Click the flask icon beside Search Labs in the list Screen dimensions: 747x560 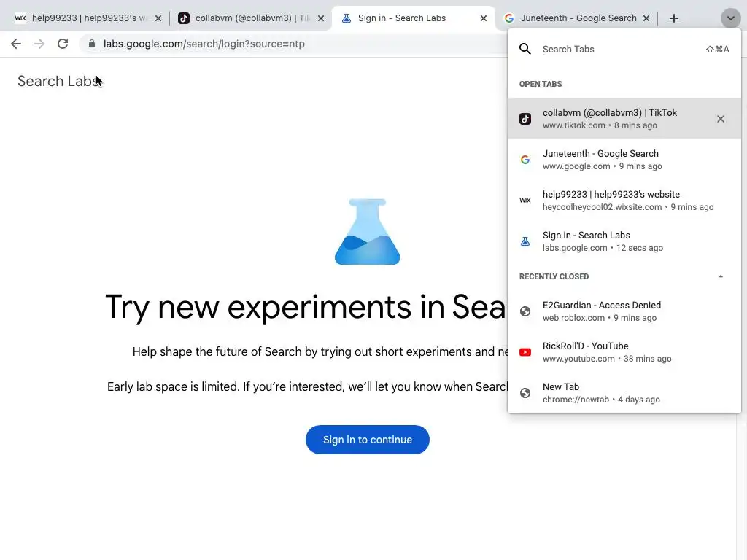525,241
